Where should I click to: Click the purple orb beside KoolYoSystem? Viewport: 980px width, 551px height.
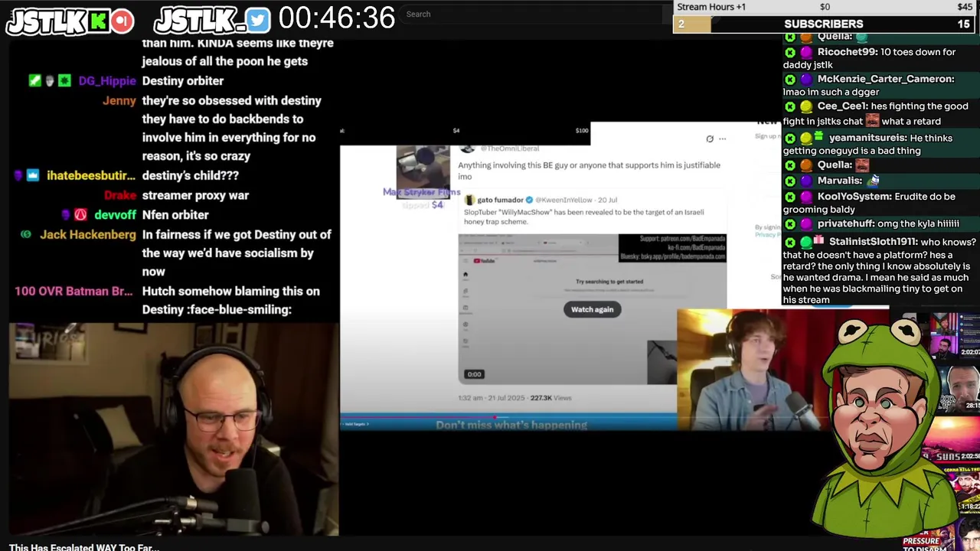(x=806, y=197)
